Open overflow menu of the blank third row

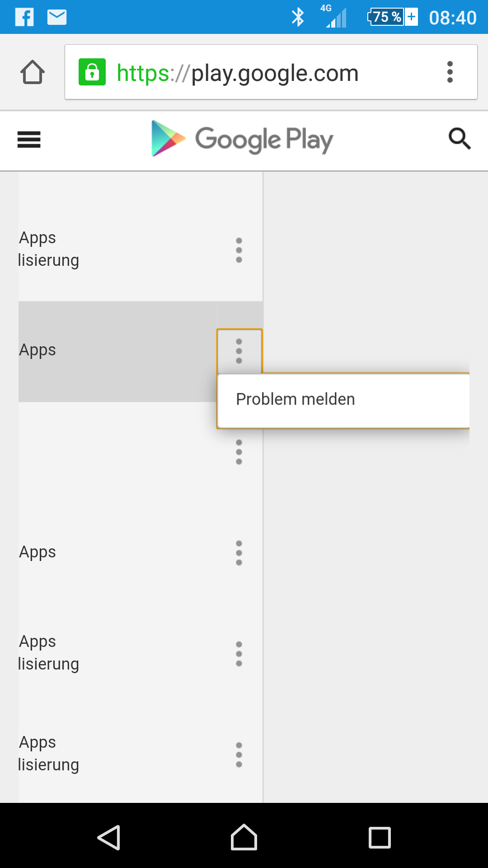click(239, 452)
